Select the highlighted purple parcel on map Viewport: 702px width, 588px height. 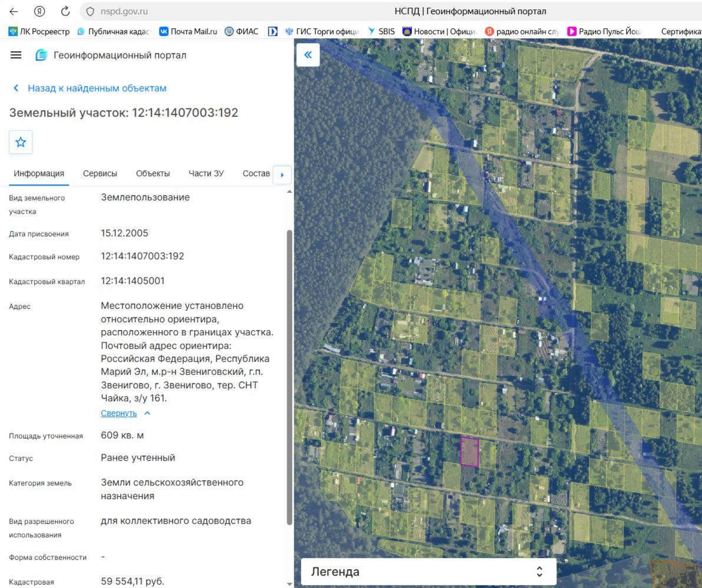469,452
